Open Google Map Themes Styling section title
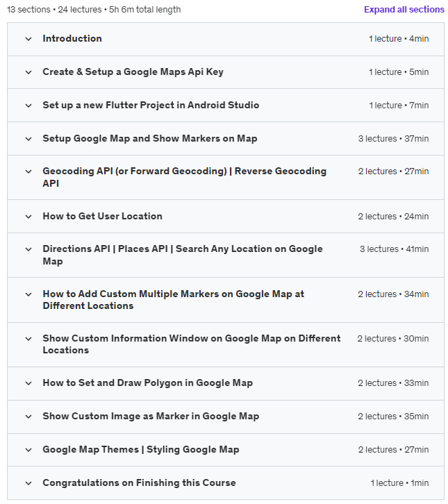 tap(141, 449)
